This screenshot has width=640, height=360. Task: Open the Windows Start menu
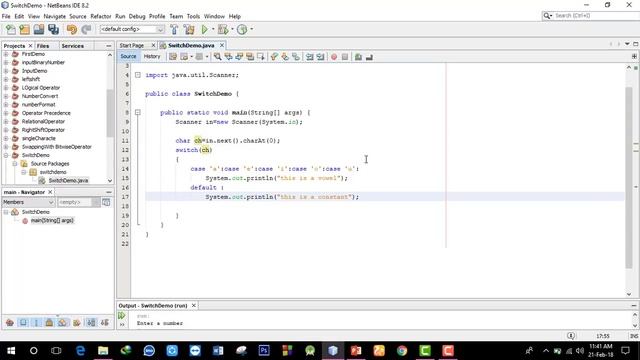(11, 351)
